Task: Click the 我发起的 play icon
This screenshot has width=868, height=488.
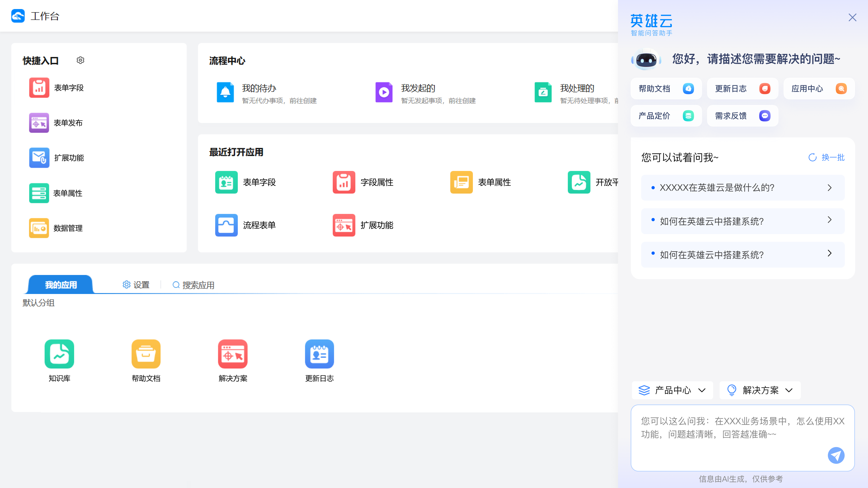Action: coord(384,92)
